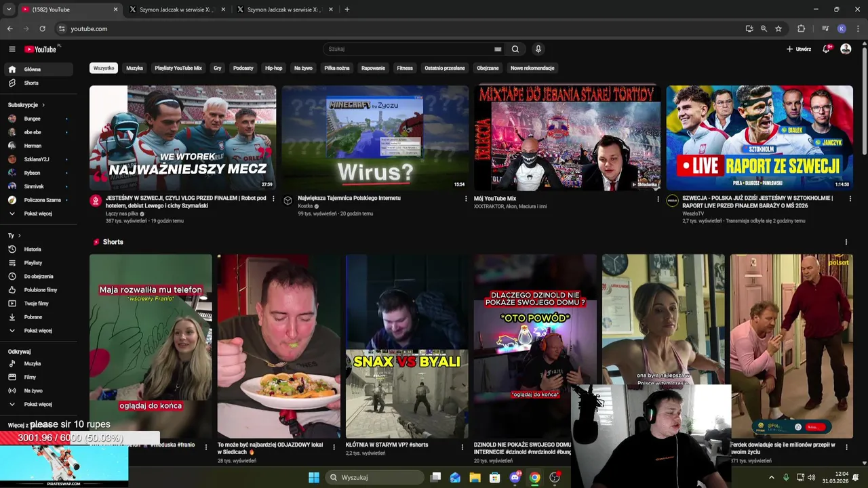Screen dimensions: 868x488
Task: Open the YouTube hamburger guide menu
Action: click(x=12, y=49)
